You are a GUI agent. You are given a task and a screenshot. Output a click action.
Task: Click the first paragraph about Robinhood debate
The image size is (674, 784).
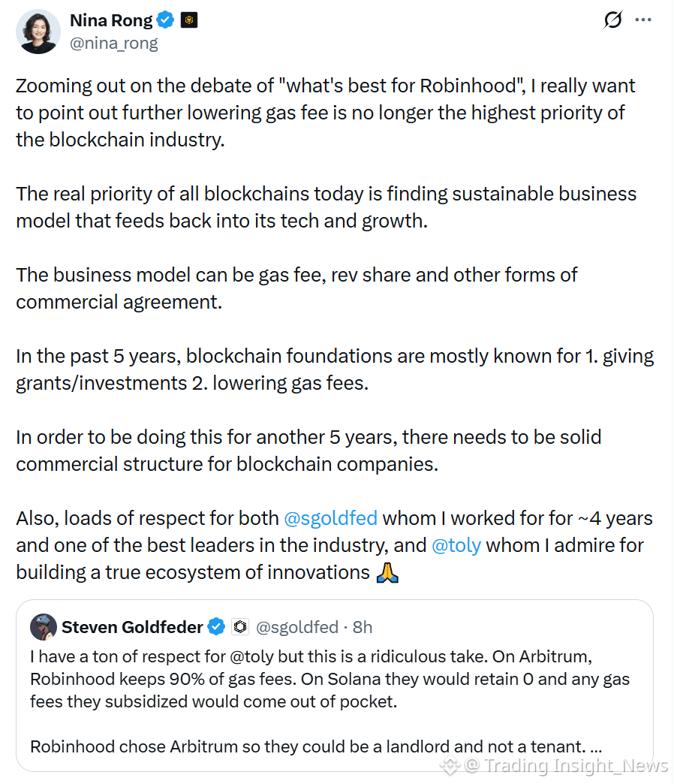(x=325, y=113)
